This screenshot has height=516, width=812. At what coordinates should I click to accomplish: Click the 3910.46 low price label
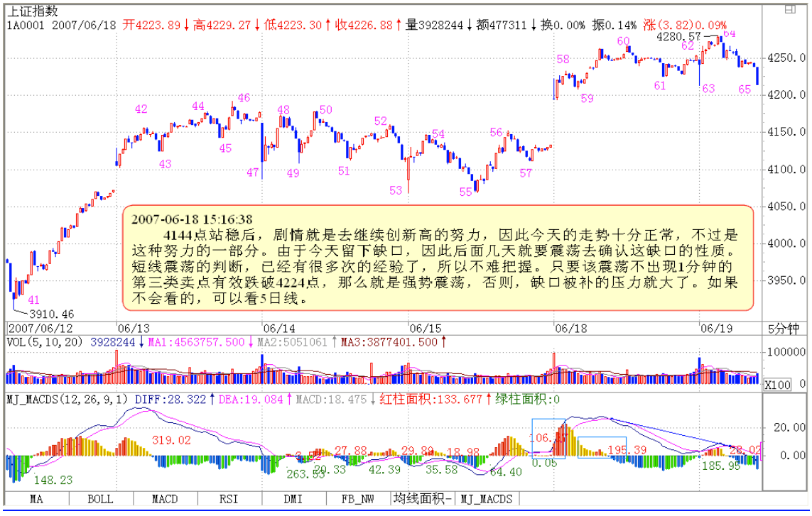(x=52, y=314)
